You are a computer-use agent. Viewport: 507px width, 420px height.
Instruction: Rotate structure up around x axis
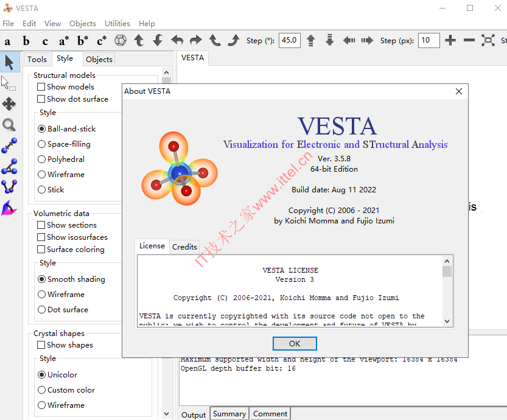(x=139, y=41)
